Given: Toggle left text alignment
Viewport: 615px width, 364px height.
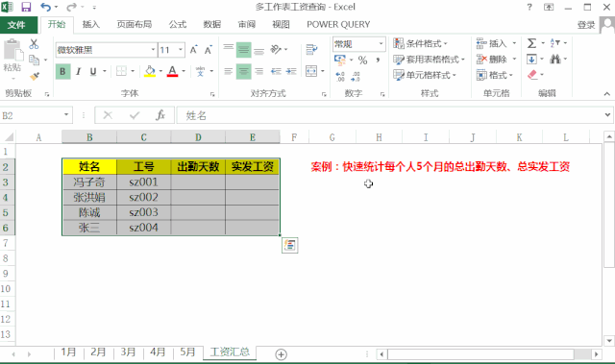Looking at the screenshot, I should coord(229,71).
